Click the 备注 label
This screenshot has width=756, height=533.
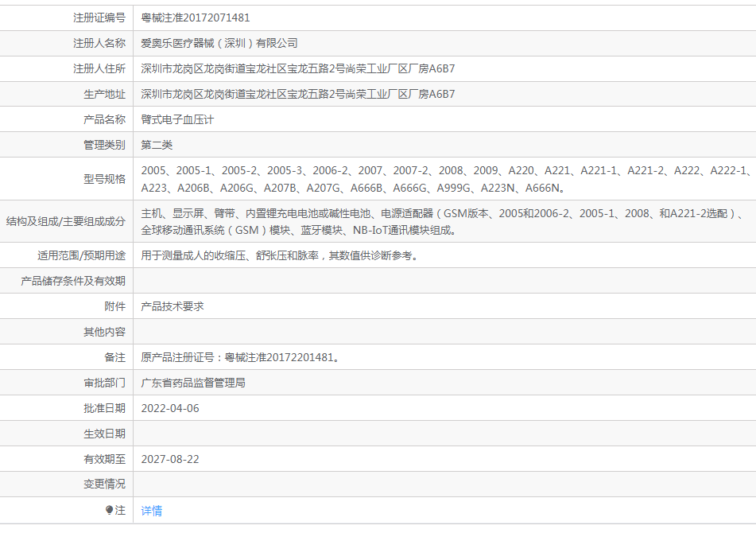tap(114, 357)
